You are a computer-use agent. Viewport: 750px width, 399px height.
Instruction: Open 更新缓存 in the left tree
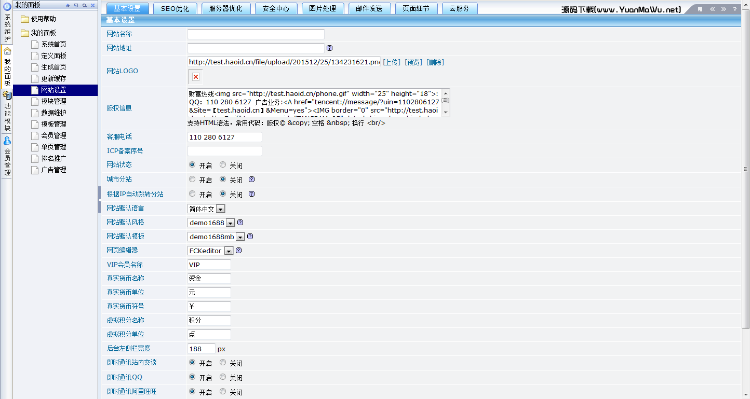pyautogui.click(x=54, y=78)
